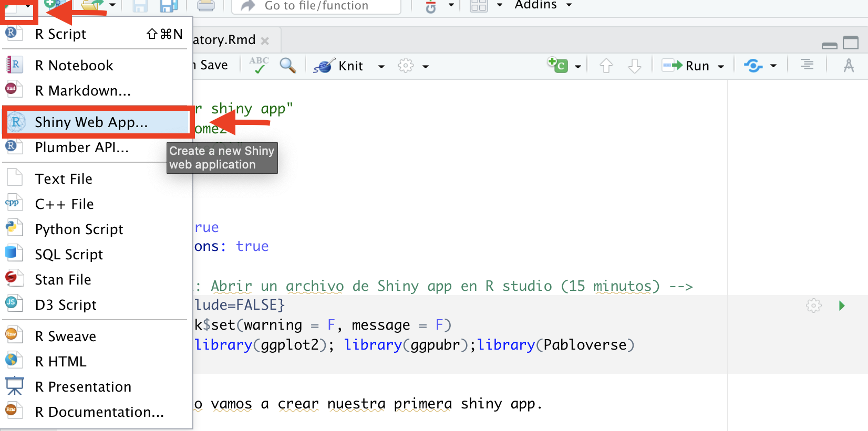Click the document settings gear icon

[x=406, y=66]
